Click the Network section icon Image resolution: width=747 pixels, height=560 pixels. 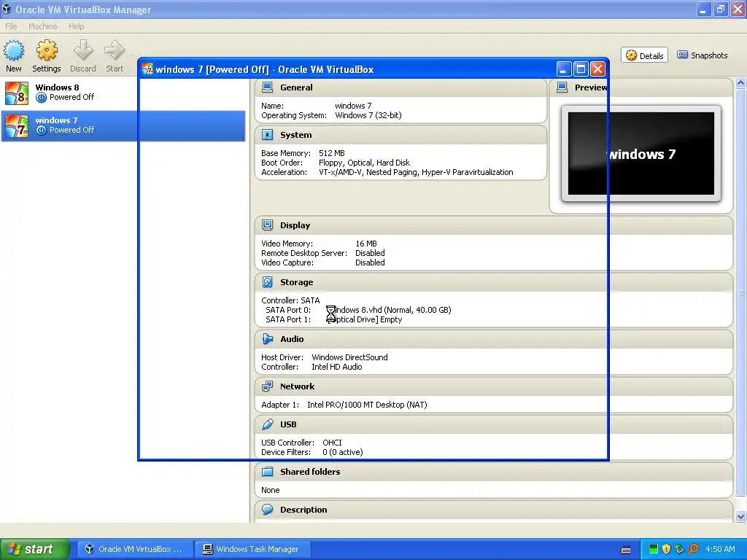pyautogui.click(x=267, y=386)
